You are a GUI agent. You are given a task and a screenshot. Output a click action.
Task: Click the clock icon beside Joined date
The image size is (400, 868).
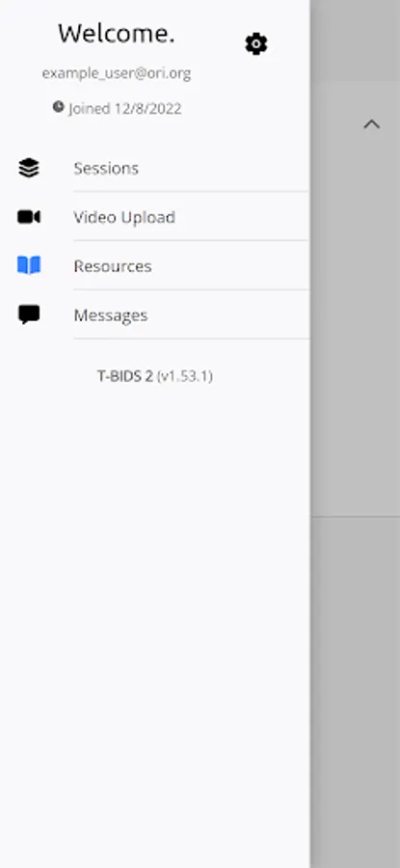pos(58,107)
